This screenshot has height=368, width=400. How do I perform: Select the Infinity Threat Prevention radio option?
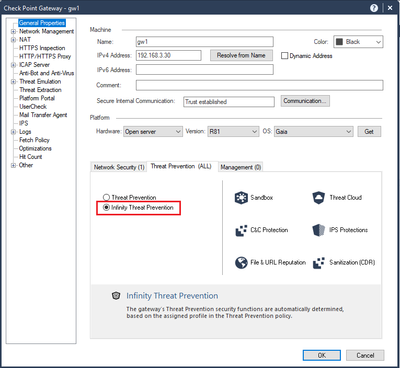coord(106,207)
